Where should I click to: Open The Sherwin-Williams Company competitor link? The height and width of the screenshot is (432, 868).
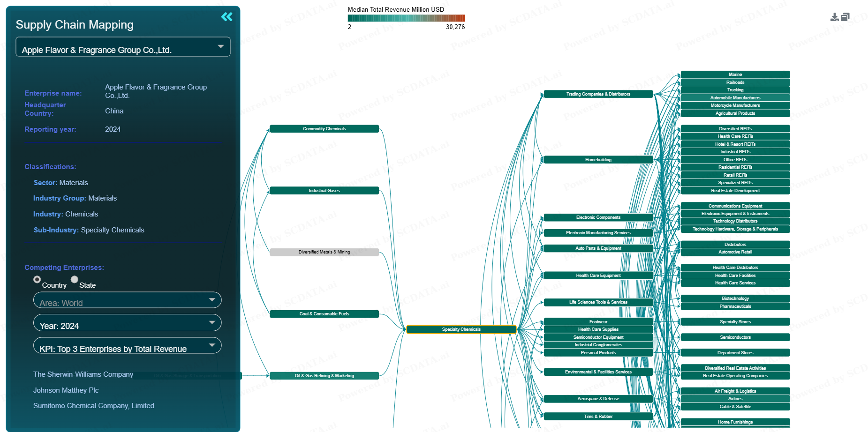pos(83,374)
